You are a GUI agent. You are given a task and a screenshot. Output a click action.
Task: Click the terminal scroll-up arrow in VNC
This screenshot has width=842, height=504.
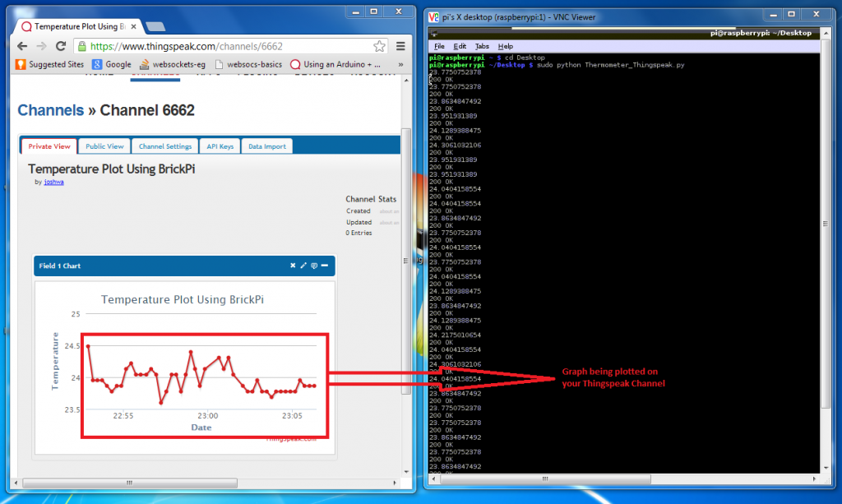826,33
